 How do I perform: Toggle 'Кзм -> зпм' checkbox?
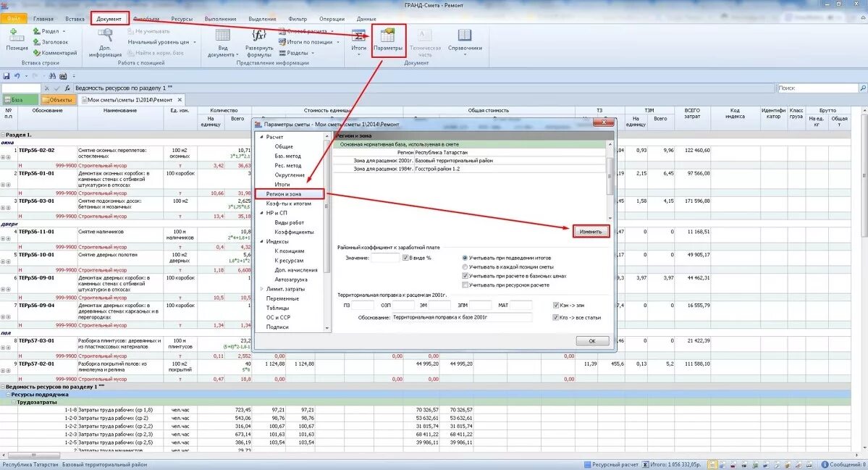pos(556,305)
